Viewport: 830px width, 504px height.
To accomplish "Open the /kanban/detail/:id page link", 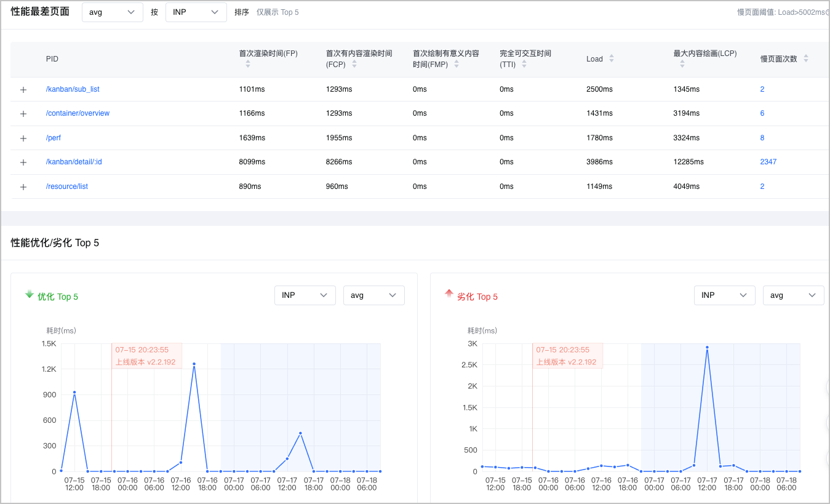I will pos(74,162).
